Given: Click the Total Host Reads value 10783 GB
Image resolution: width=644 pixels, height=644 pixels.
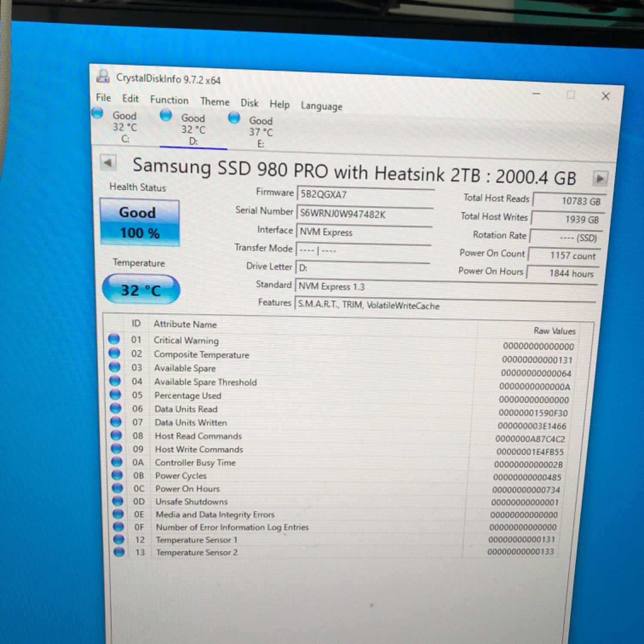Looking at the screenshot, I should (569, 201).
